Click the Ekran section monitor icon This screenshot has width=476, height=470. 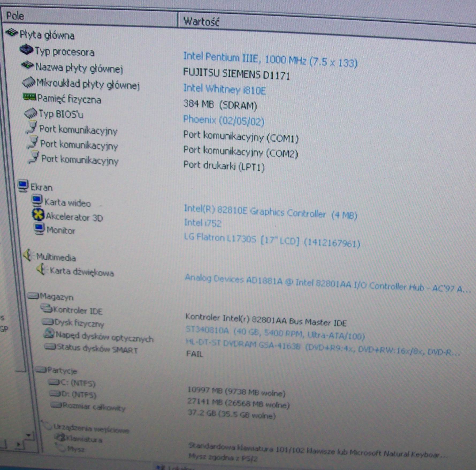(23, 186)
